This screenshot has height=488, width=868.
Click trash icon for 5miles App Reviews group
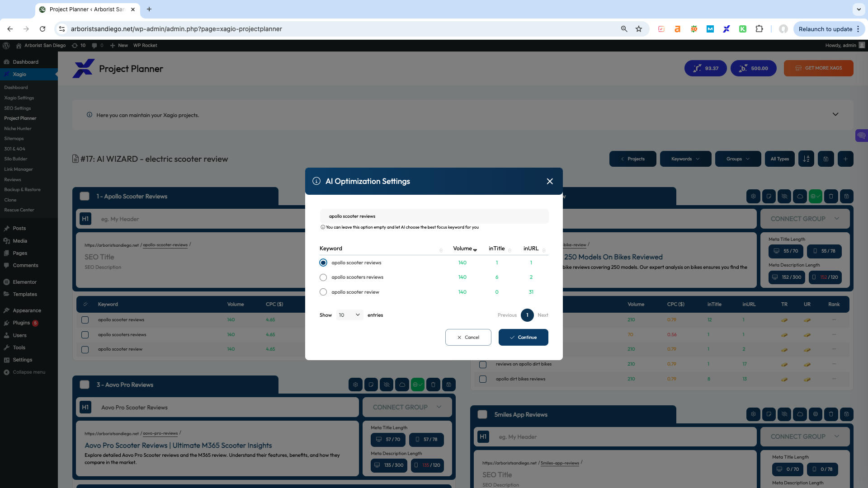[831, 414]
